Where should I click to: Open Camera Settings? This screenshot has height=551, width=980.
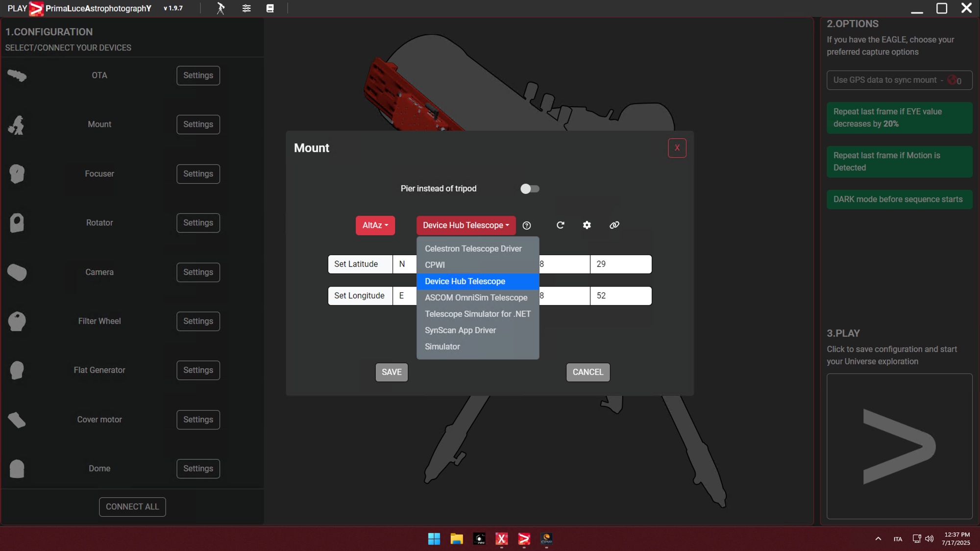coord(198,272)
